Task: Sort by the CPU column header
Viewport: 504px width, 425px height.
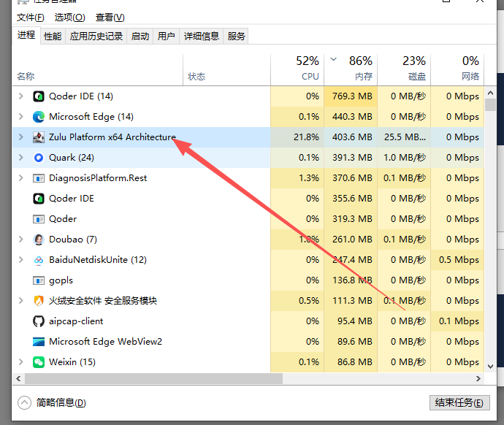Action: click(297, 70)
